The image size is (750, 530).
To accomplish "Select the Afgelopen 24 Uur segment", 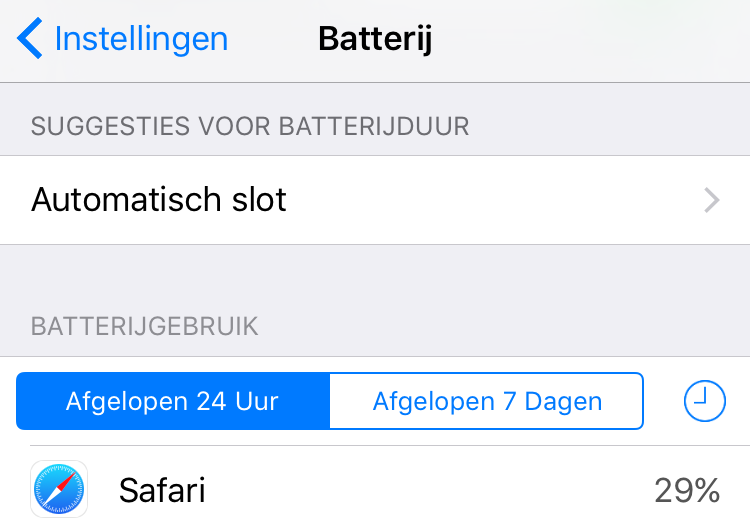I will (x=173, y=402).
